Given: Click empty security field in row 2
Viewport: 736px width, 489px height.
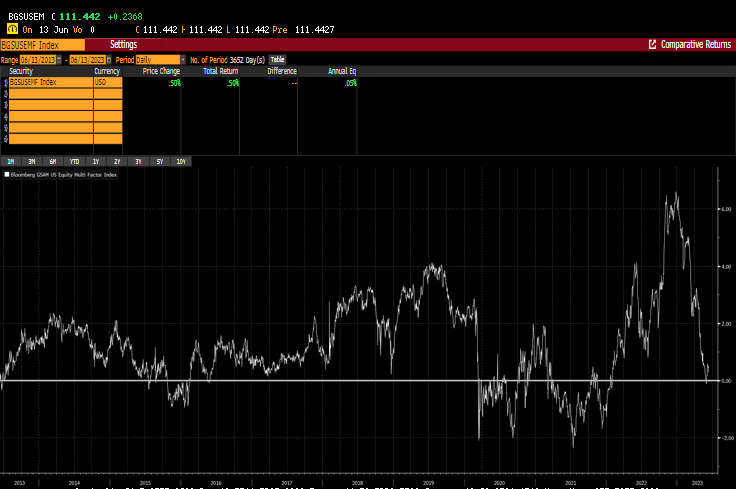Looking at the screenshot, I should click(51, 93).
